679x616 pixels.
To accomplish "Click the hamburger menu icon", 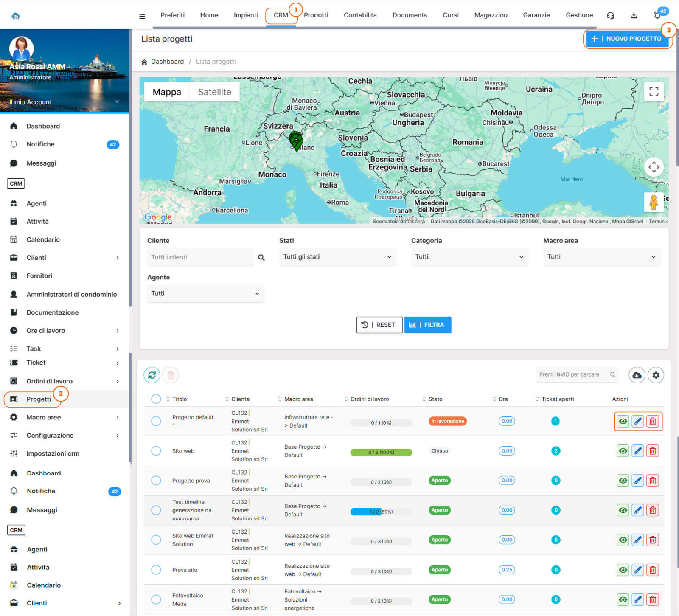I will point(142,16).
